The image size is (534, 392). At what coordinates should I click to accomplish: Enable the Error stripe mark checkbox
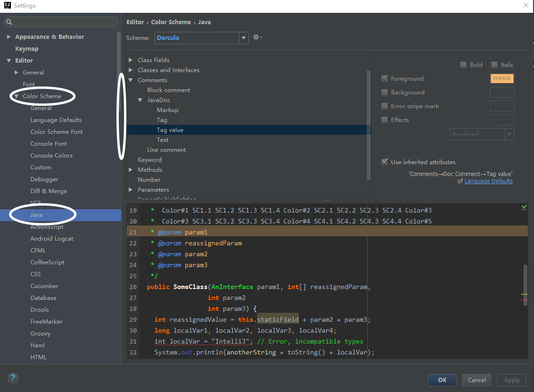[384, 106]
